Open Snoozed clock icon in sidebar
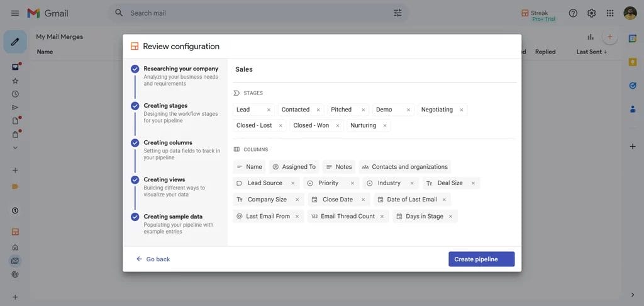The width and height of the screenshot is (644, 306). [x=15, y=94]
